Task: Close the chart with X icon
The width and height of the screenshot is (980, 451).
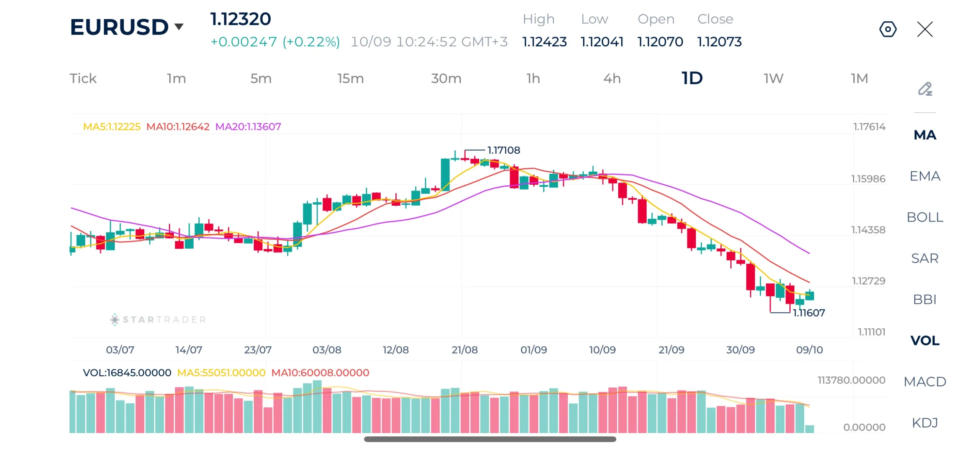Action: point(924,29)
